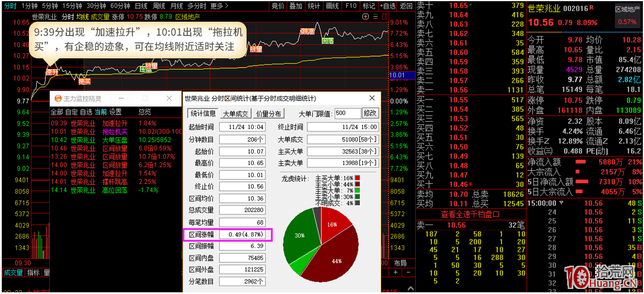The image size is (644, 294).
Task: Click the green 主卖小单 30% legend swatch
Action: point(357,196)
